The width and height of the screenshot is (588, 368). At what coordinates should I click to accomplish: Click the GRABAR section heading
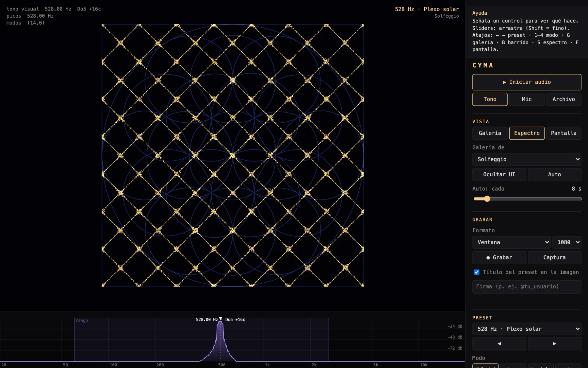(482, 220)
